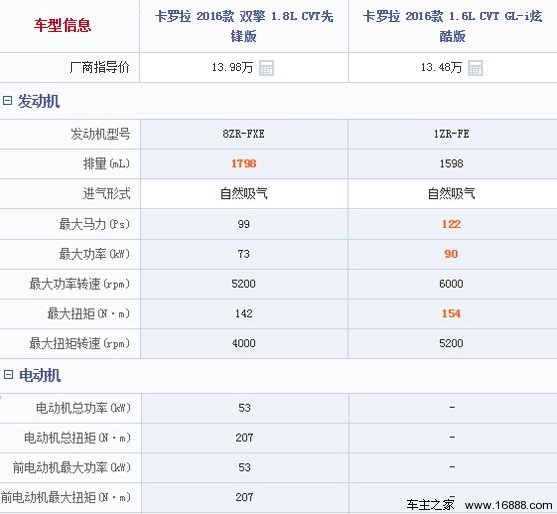Click the 13.48万 price value
Image resolution: width=557 pixels, height=514 pixels.
point(441,67)
